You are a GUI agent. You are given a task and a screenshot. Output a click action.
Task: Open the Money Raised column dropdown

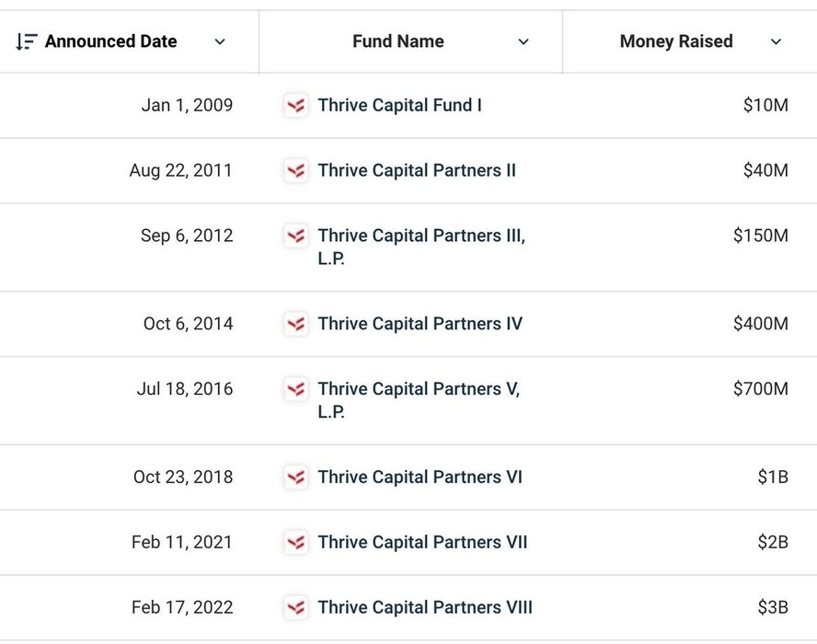pos(776,41)
